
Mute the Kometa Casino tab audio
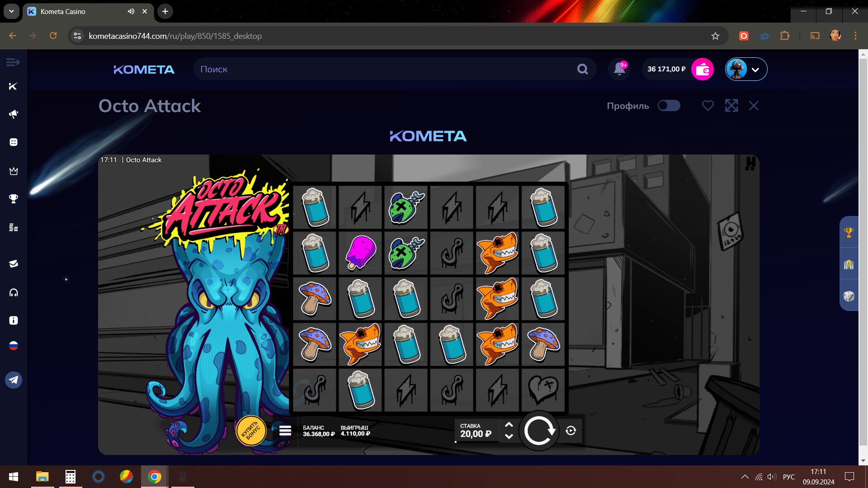[x=131, y=11]
